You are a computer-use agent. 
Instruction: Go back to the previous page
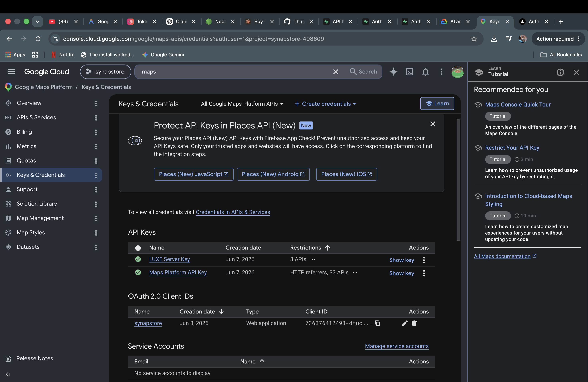9,39
